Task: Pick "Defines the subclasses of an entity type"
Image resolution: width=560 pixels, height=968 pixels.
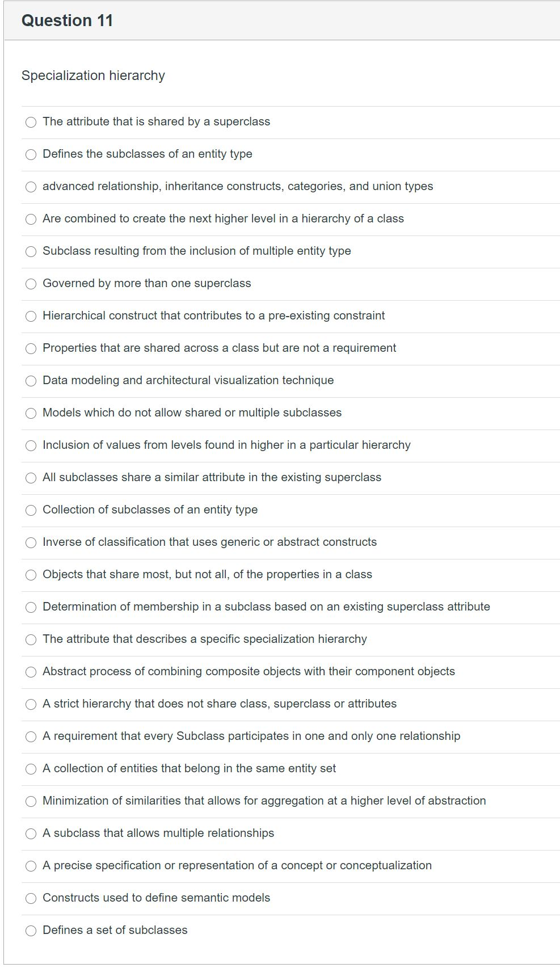Action: point(30,154)
